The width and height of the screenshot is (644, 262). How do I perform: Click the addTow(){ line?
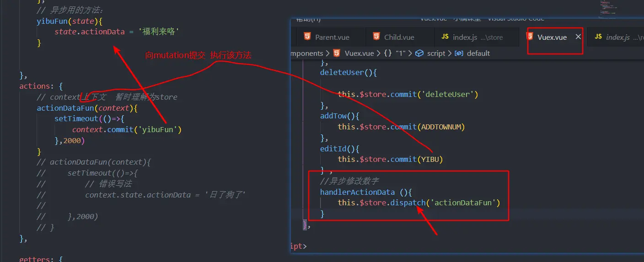coord(339,116)
